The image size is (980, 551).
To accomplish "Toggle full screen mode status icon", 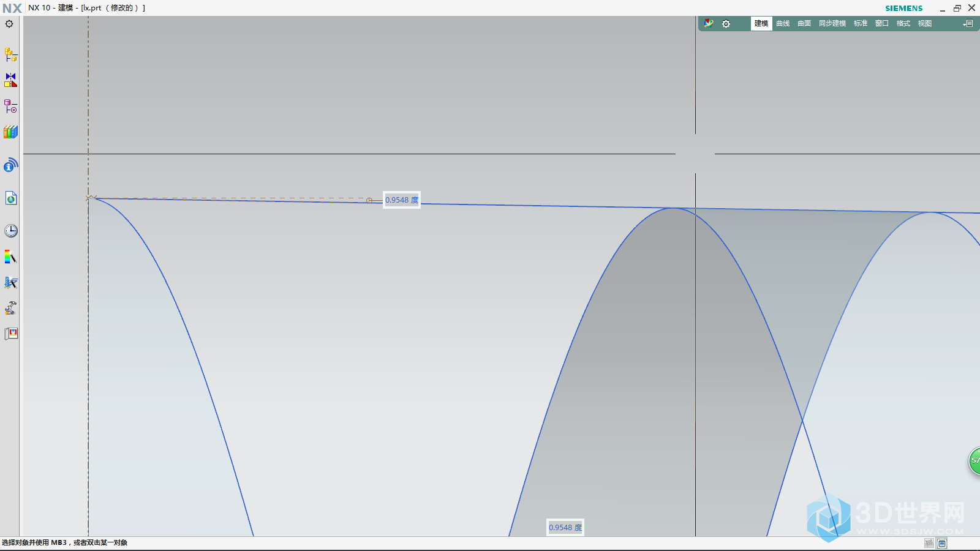I will pyautogui.click(x=942, y=543).
